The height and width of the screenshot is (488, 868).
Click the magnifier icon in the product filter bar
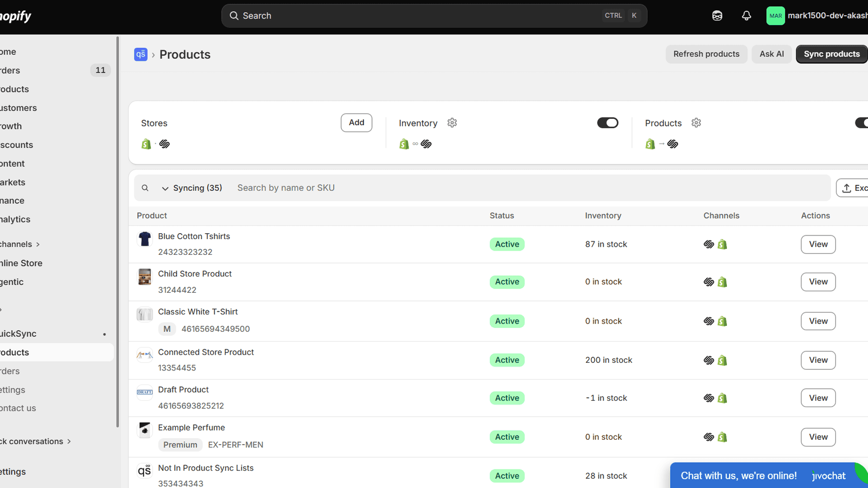145,188
